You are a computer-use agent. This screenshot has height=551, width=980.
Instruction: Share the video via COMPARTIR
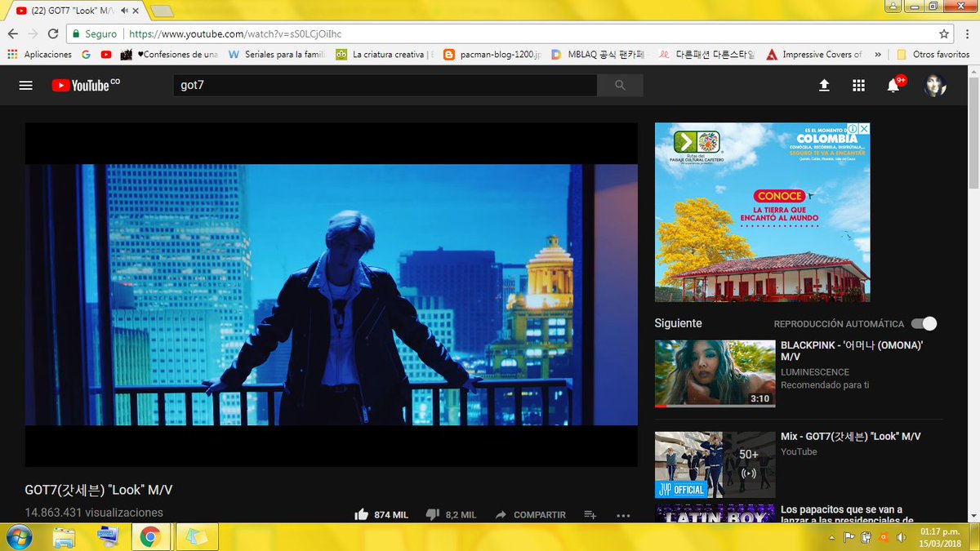[530, 515]
